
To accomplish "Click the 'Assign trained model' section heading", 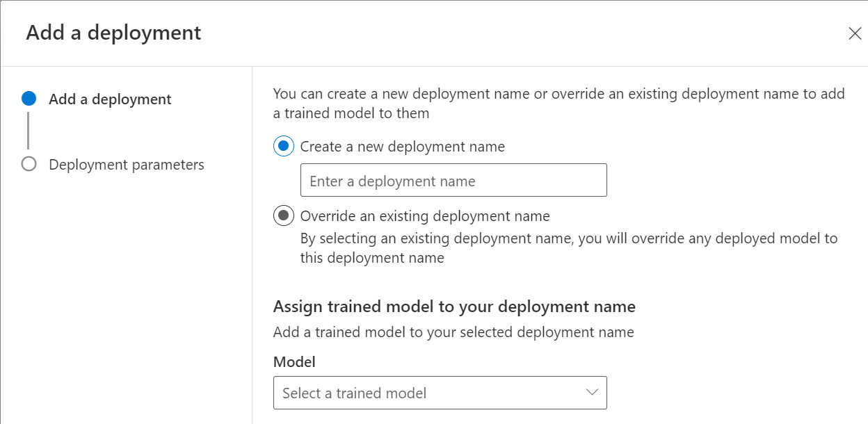I will [x=453, y=306].
